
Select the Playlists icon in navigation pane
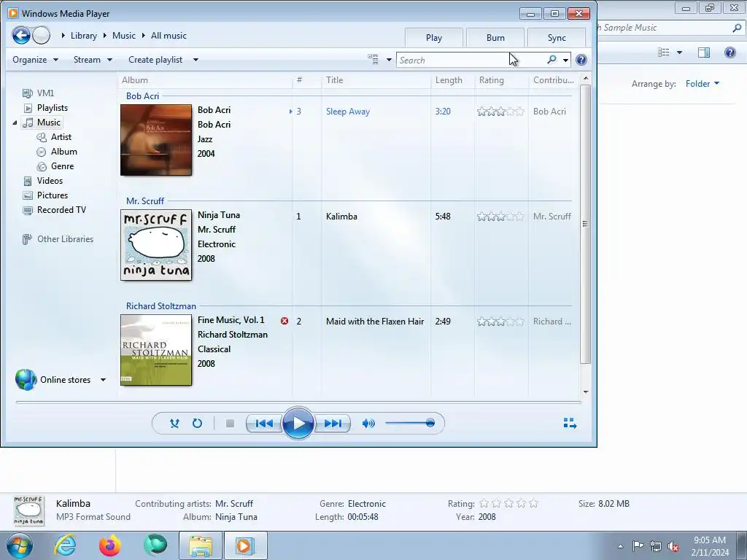pyautogui.click(x=28, y=108)
